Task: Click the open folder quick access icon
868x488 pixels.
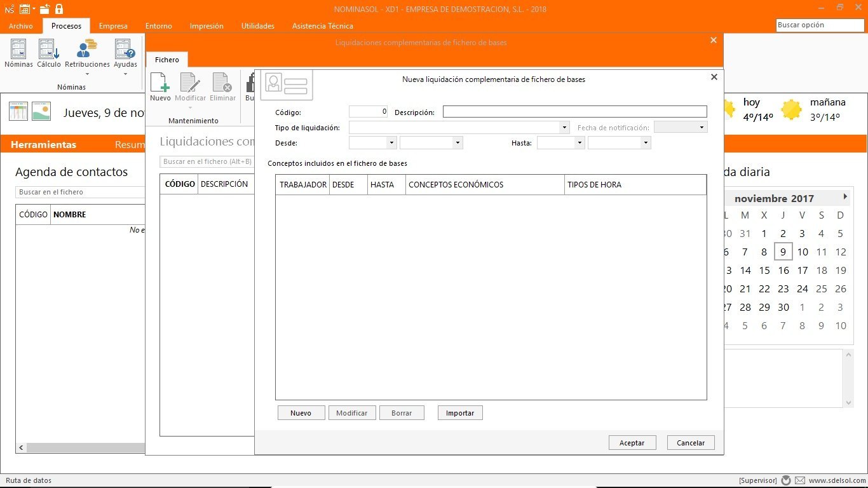Action: tap(44, 9)
